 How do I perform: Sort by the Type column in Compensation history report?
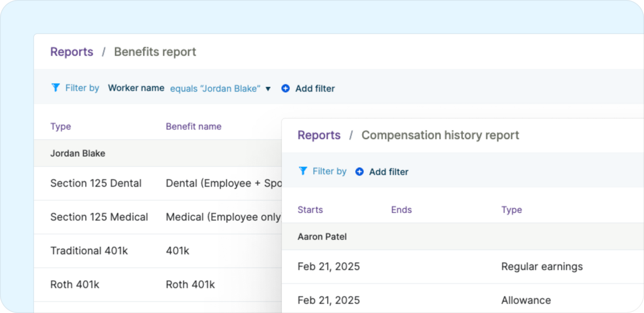[512, 210]
